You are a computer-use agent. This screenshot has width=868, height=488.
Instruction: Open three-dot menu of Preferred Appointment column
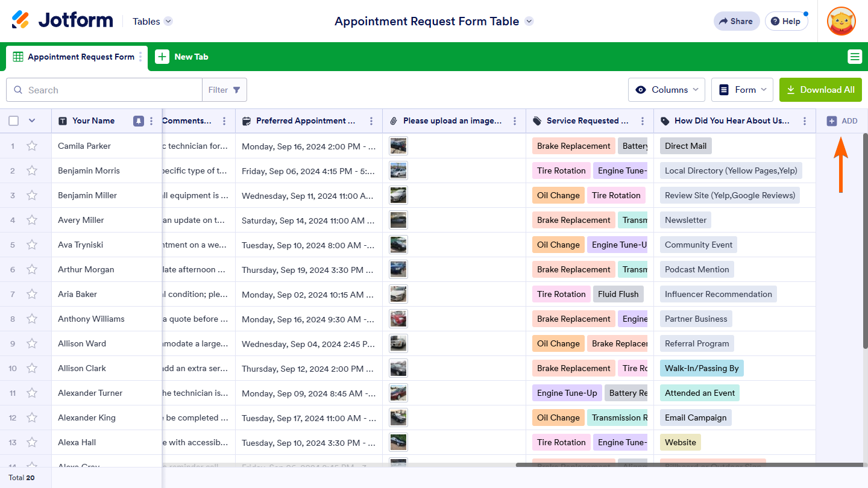[x=371, y=121]
